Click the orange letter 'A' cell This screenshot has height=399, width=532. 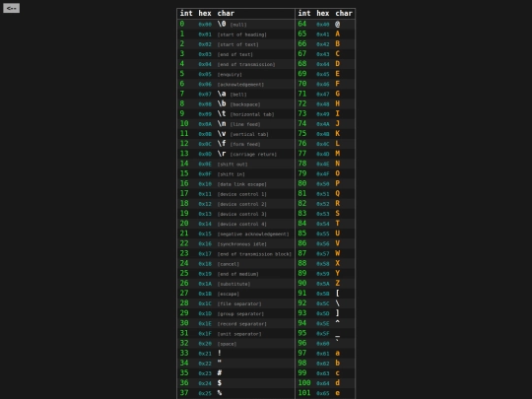tap(337, 33)
